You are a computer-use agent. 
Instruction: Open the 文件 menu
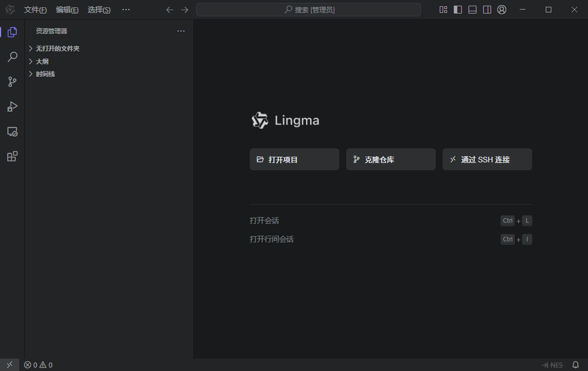pos(36,10)
